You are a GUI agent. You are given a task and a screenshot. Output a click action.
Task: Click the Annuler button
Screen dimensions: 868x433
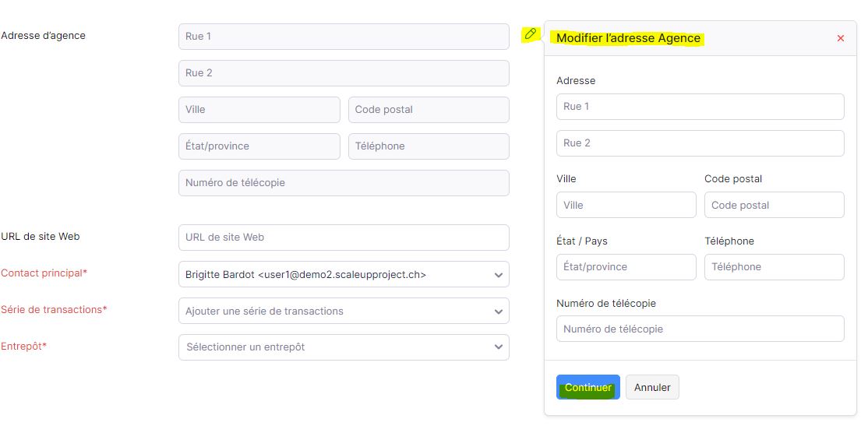652,387
